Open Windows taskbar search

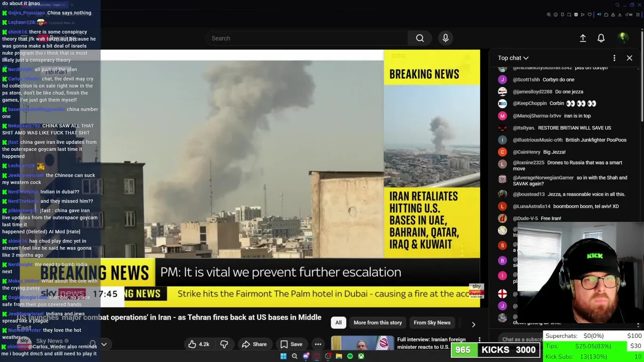point(294,356)
